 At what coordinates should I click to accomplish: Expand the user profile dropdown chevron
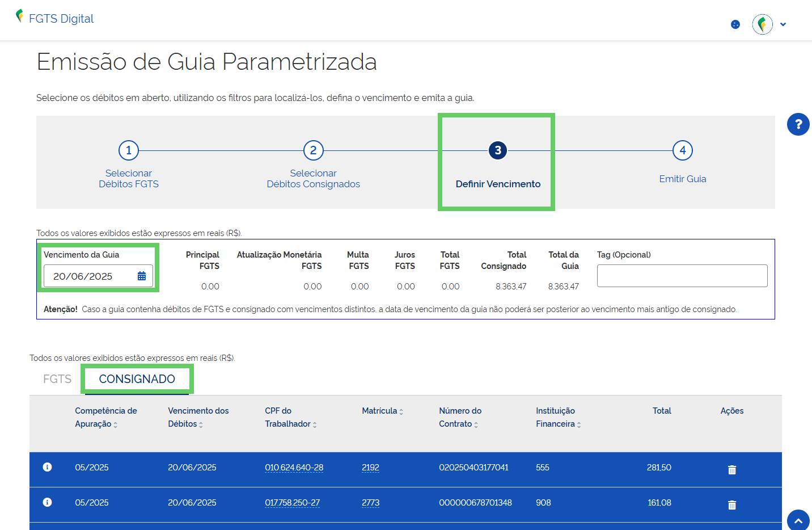783,24
